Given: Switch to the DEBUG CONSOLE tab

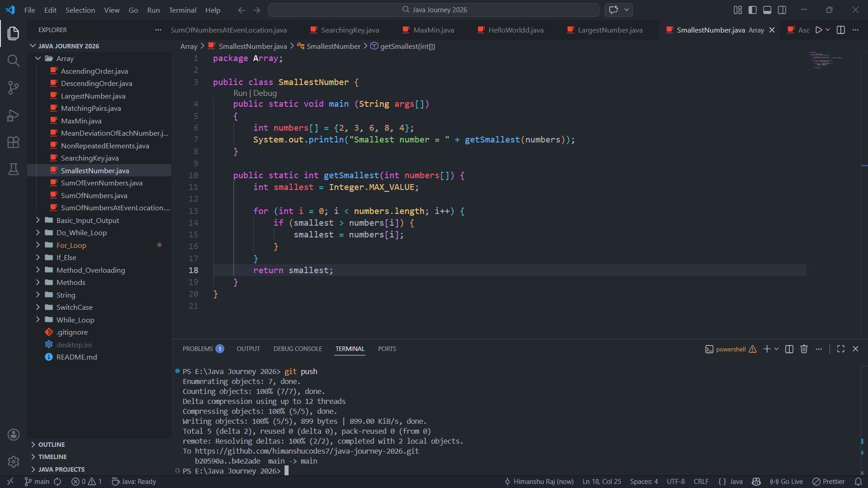Looking at the screenshot, I should (x=298, y=349).
